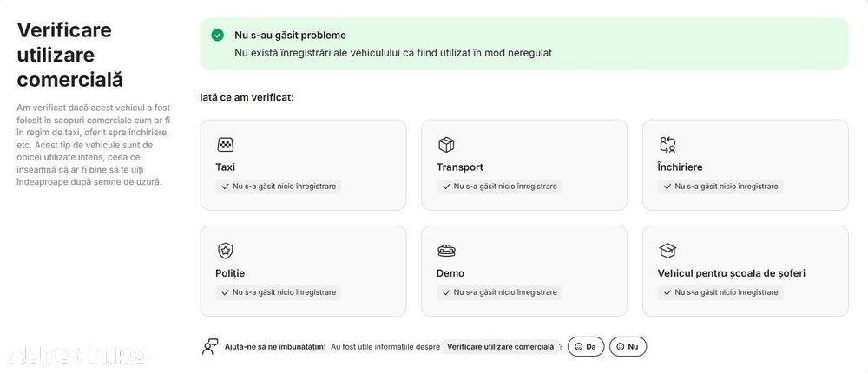The height and width of the screenshot is (373, 868).
Task: Click Taxi's 'Nu s-a găsit nicio înregistrare' badge
Action: 278,186
